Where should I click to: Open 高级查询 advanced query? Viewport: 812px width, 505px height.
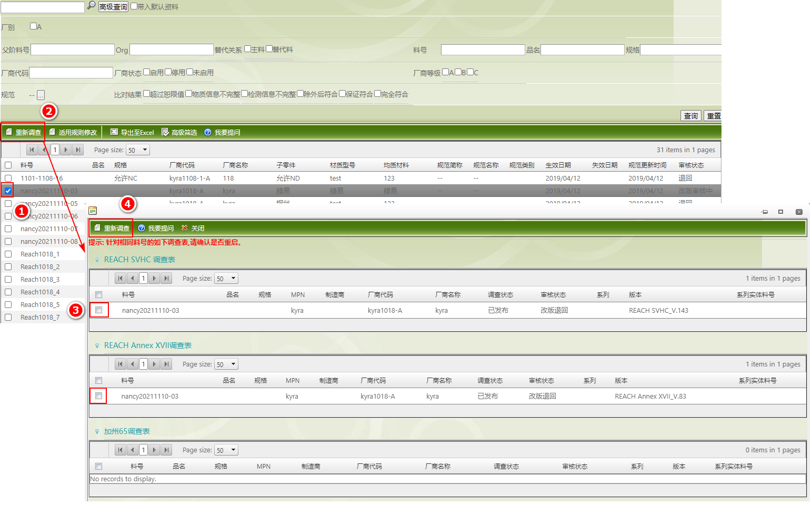point(113,7)
